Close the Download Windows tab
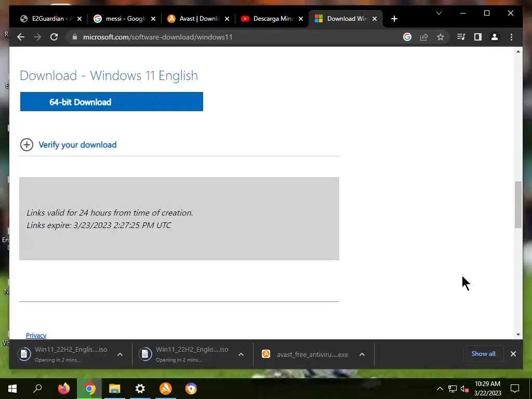The width and height of the screenshot is (532, 399). pos(375,19)
